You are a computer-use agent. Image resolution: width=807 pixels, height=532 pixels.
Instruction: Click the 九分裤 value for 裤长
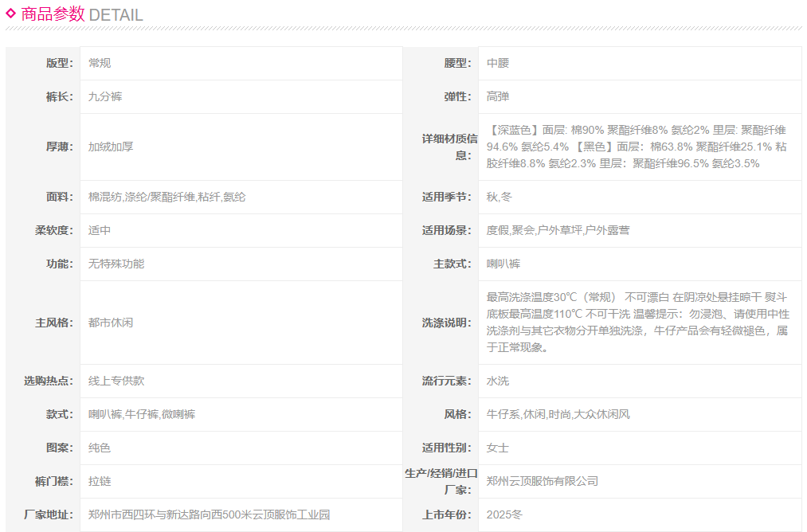[x=105, y=96]
